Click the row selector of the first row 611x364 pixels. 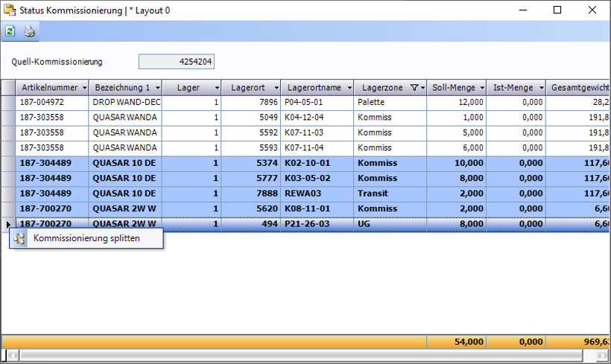(x=8, y=102)
